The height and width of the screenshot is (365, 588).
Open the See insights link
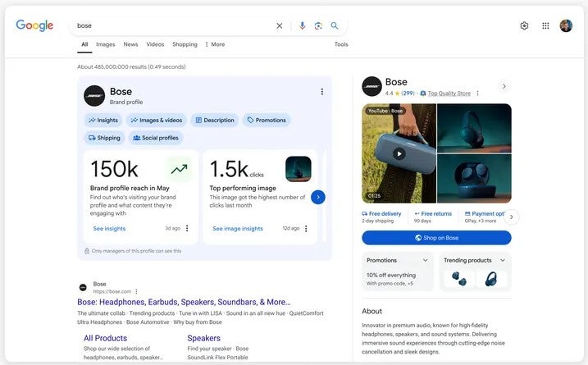tap(109, 229)
